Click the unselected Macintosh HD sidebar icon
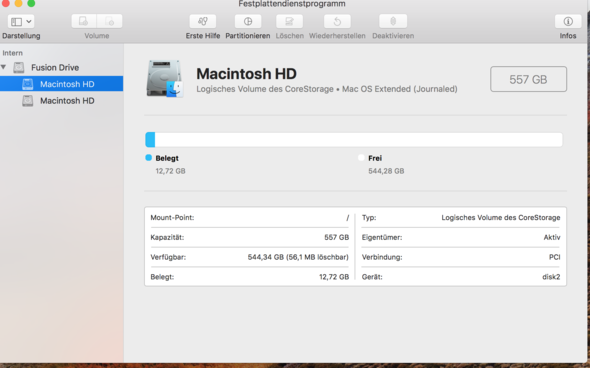The height and width of the screenshot is (368, 590). pos(27,100)
